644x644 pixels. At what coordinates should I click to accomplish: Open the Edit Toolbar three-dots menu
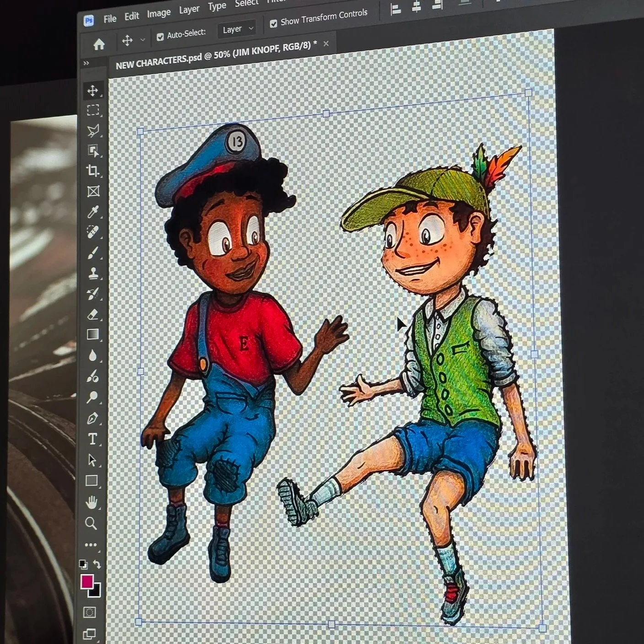click(x=91, y=544)
